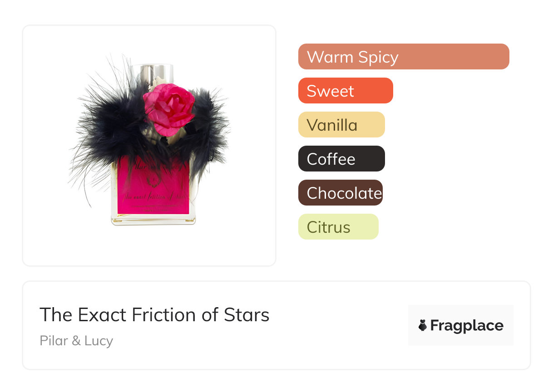Click the Fragplace perfume bottle logo icon
553x392 pixels.
coord(423,325)
